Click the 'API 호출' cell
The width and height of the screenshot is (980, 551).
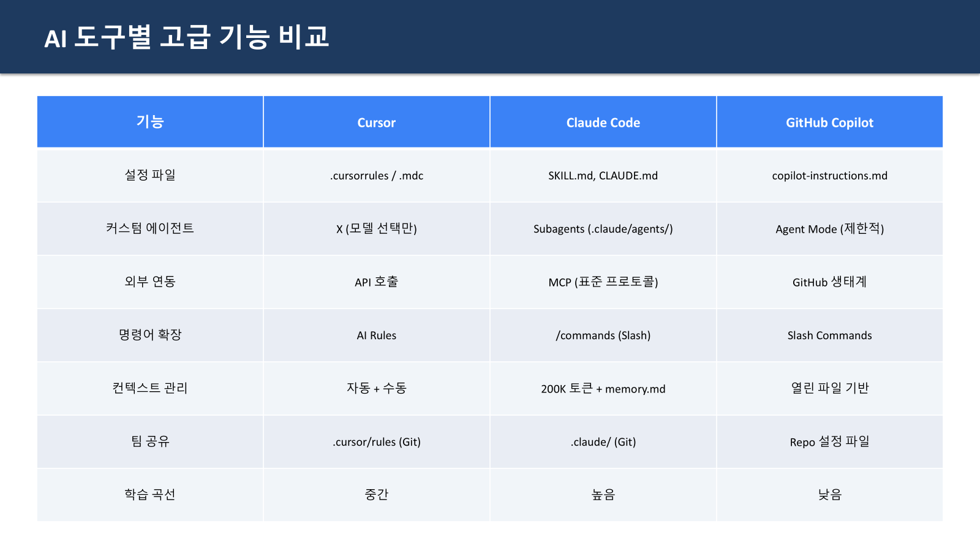[x=377, y=282]
